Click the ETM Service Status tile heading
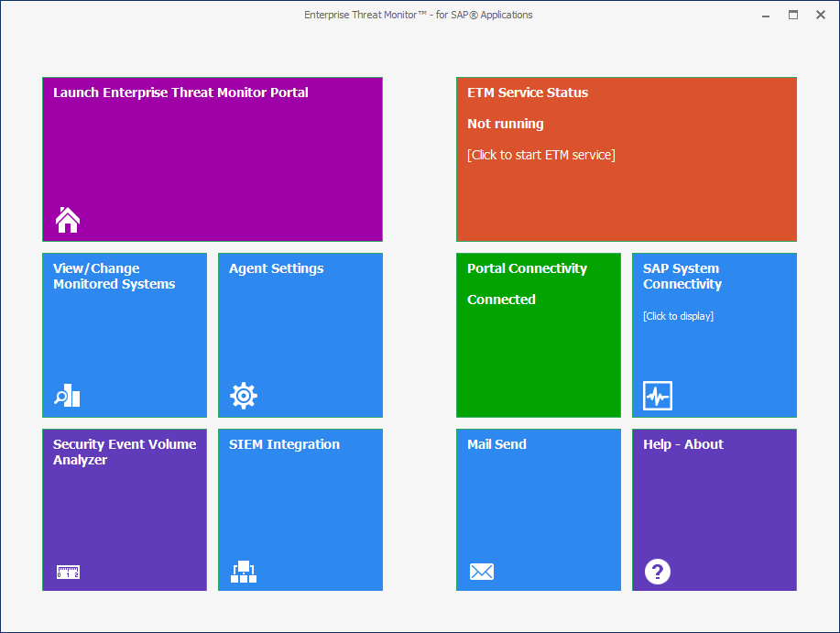 [528, 93]
